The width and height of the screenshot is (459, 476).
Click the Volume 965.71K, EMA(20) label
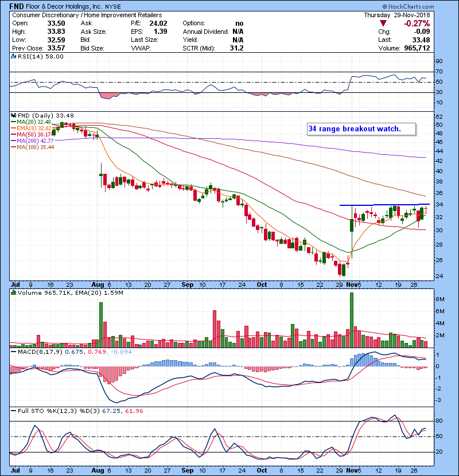tap(71, 293)
